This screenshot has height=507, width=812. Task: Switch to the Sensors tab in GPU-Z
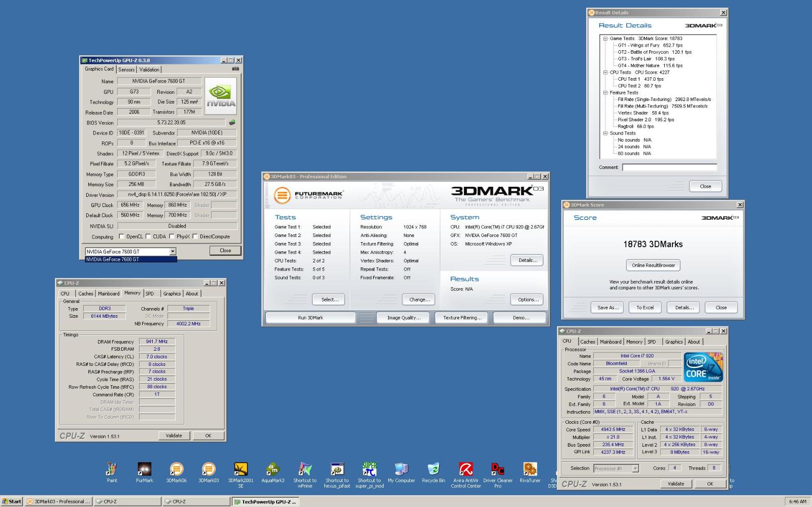click(126, 70)
